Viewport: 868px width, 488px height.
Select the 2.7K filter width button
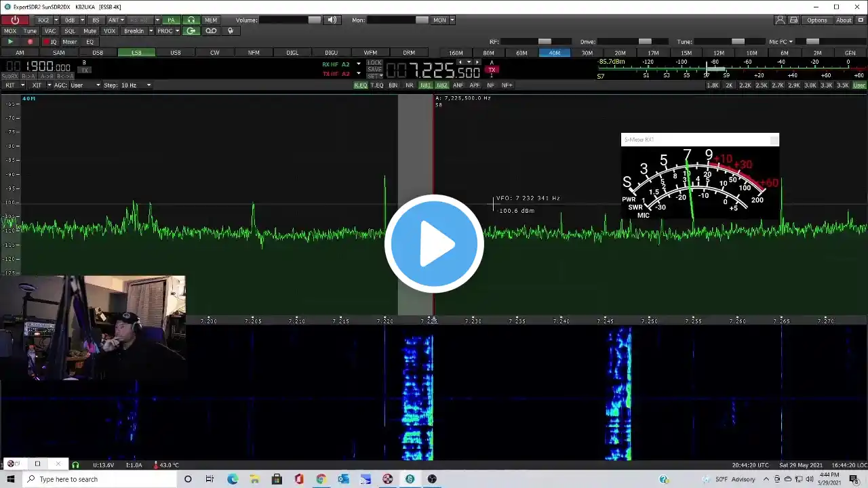tap(778, 85)
